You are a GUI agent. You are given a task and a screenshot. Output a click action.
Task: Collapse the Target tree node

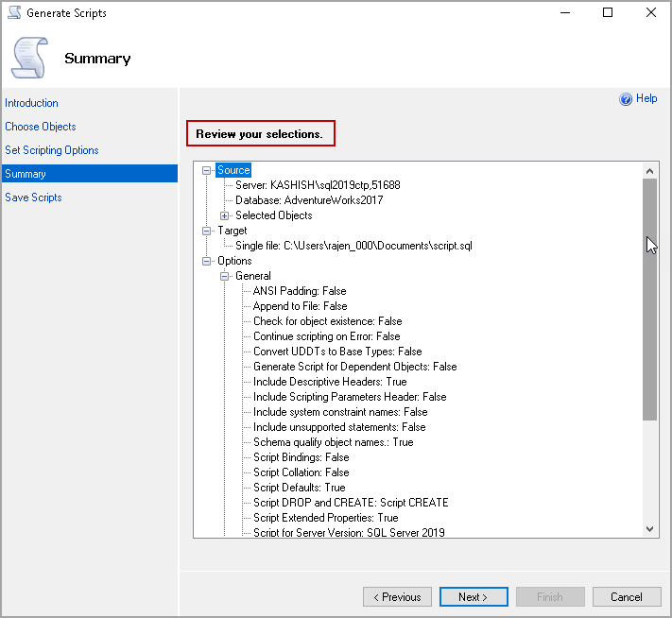click(208, 231)
